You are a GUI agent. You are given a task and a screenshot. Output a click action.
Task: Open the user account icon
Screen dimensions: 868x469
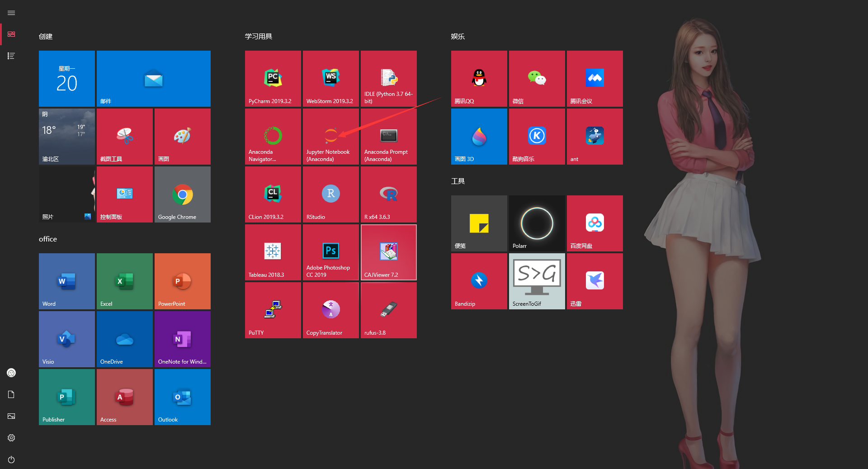coord(11,373)
